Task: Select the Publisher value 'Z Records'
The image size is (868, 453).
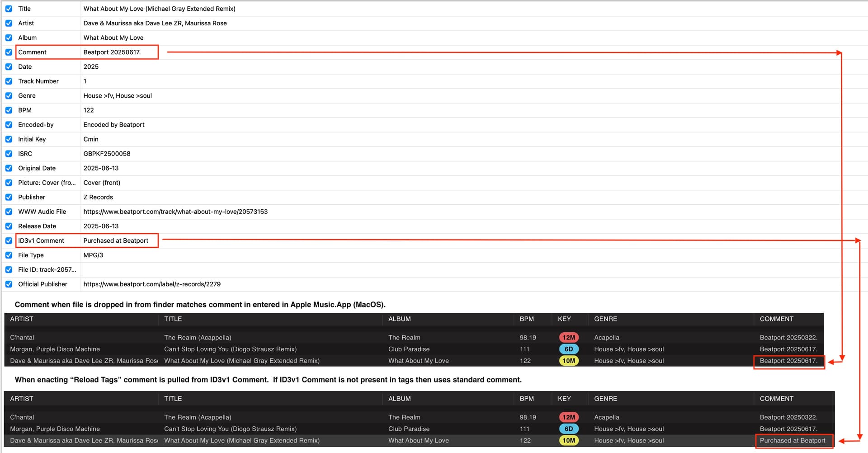Action: point(98,197)
